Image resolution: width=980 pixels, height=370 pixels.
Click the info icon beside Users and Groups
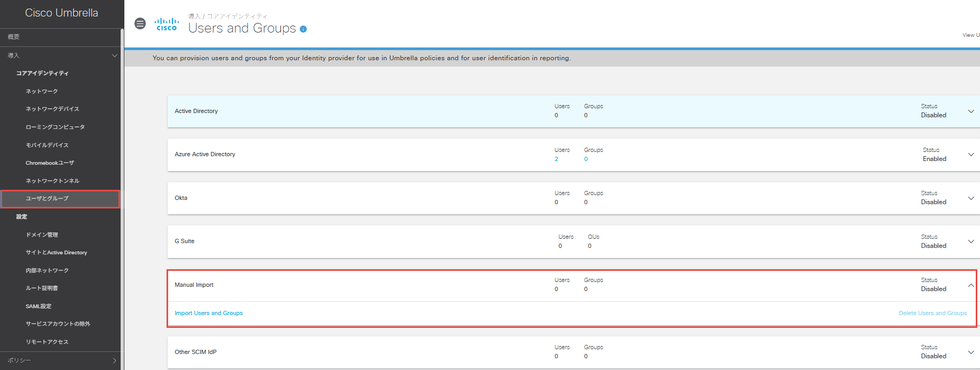[303, 29]
